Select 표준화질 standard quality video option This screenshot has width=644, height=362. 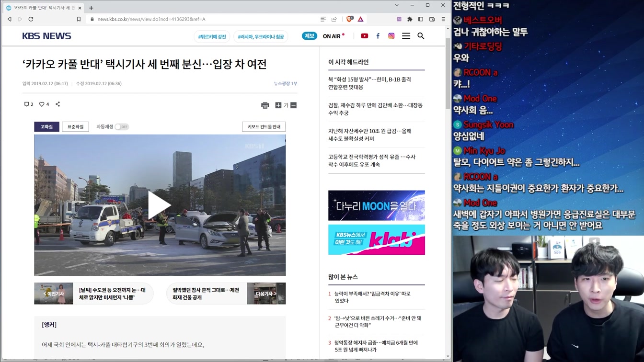click(75, 127)
